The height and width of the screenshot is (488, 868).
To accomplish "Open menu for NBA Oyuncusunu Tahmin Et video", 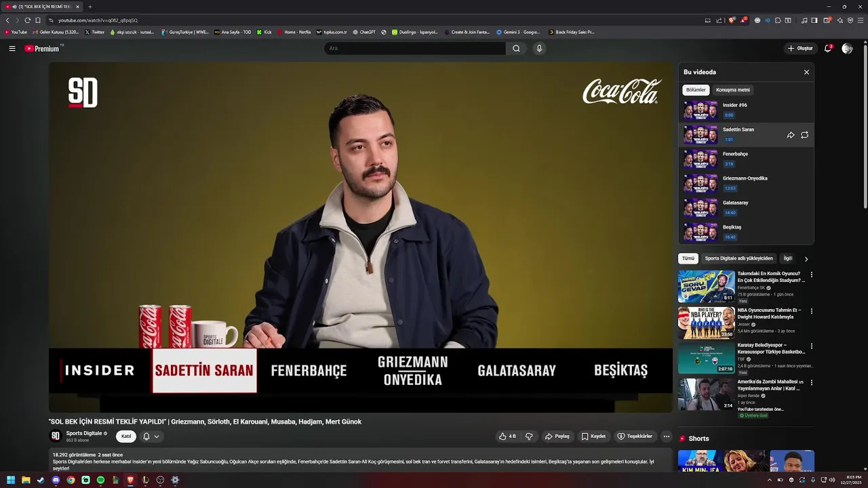I will click(811, 311).
